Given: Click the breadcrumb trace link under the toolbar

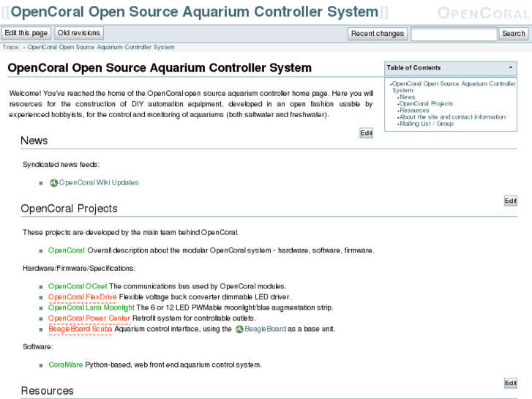Looking at the screenshot, I should point(101,47).
